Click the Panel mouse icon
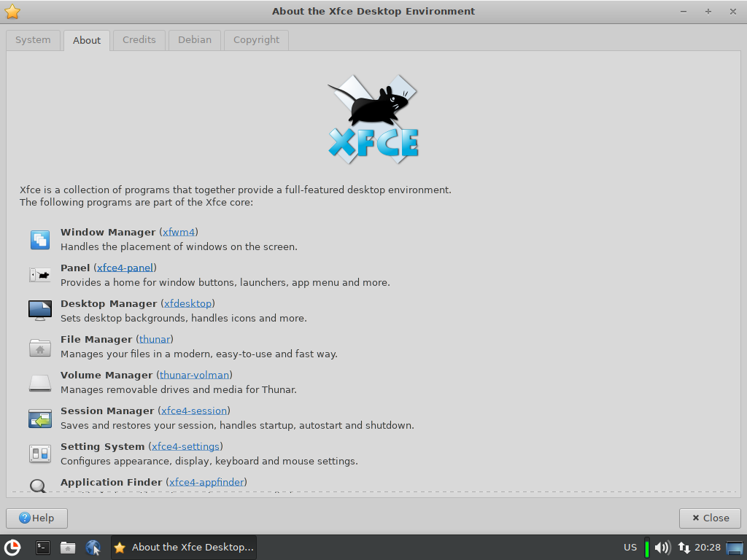 point(40,275)
